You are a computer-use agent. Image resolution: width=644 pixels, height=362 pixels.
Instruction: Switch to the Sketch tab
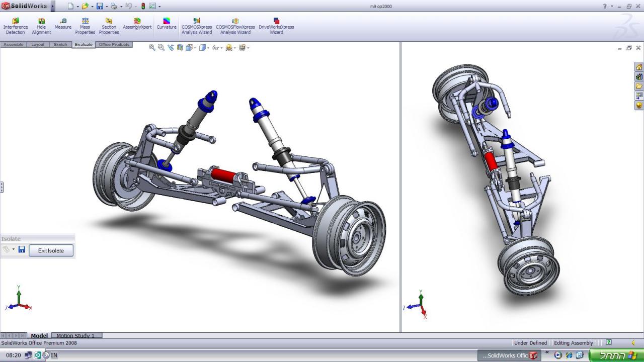pyautogui.click(x=60, y=45)
